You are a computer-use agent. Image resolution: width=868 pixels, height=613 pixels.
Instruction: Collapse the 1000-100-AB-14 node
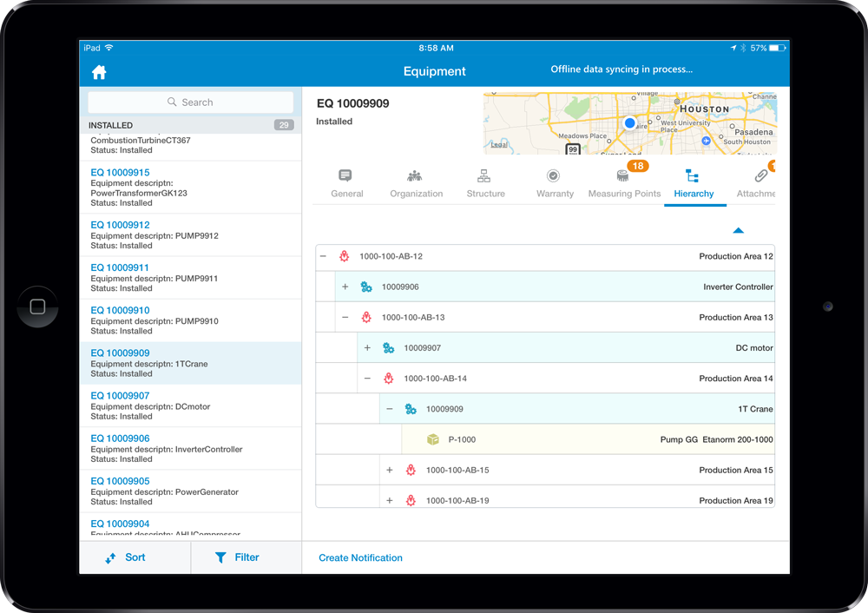pos(367,379)
